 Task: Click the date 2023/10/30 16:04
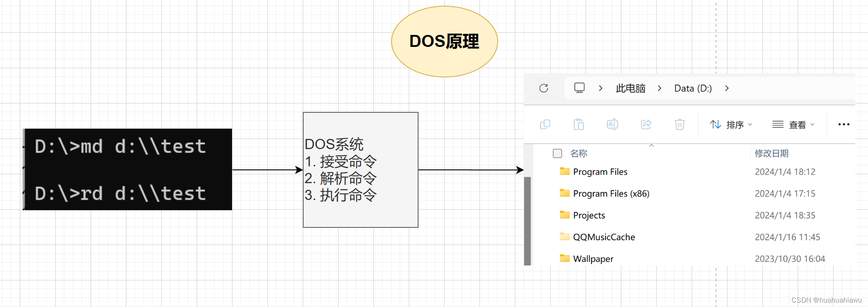coord(790,258)
